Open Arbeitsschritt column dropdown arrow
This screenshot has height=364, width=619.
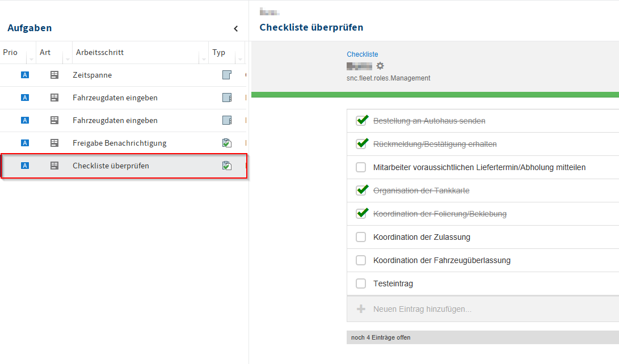click(x=204, y=59)
